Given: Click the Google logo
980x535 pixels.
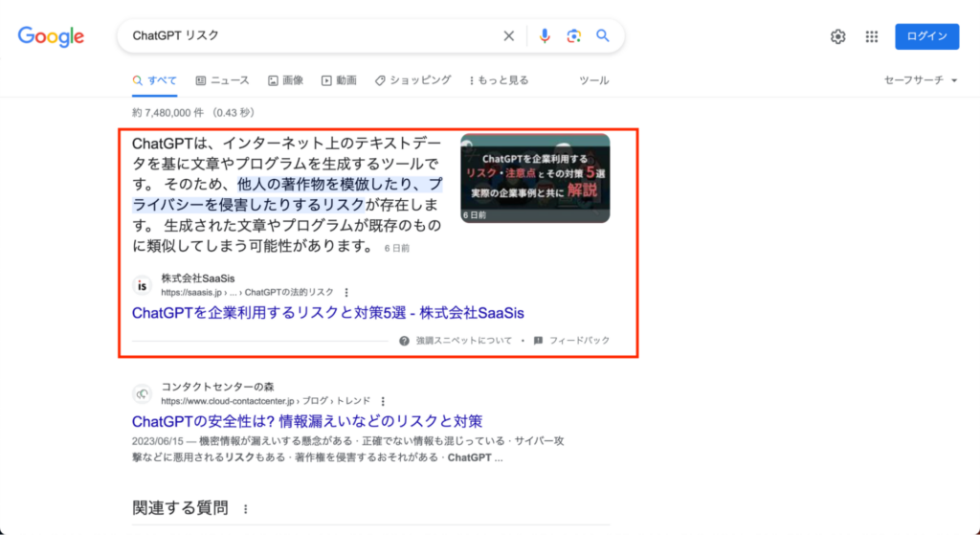Looking at the screenshot, I should (51, 36).
